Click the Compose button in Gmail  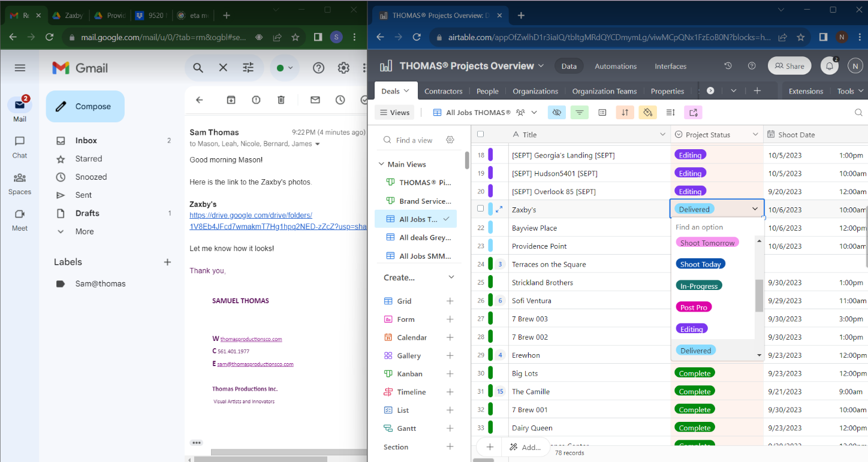[85, 107]
